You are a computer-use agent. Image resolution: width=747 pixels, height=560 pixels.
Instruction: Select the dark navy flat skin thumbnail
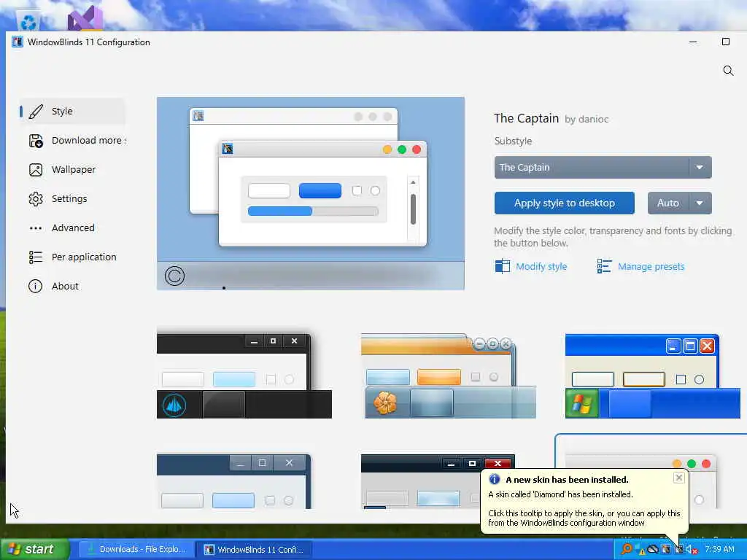pos(234,481)
